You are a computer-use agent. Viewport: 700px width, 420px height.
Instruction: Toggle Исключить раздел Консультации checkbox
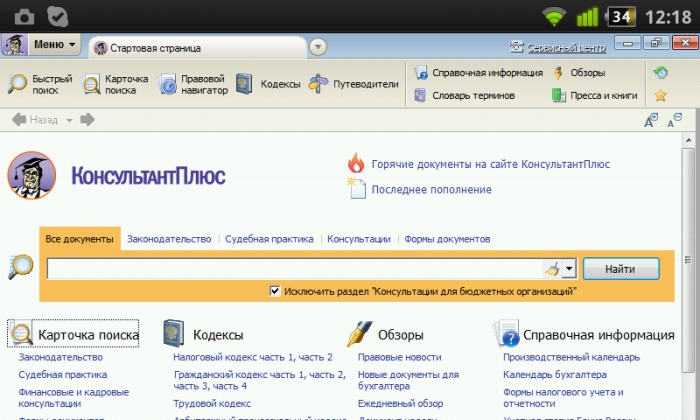tap(275, 291)
